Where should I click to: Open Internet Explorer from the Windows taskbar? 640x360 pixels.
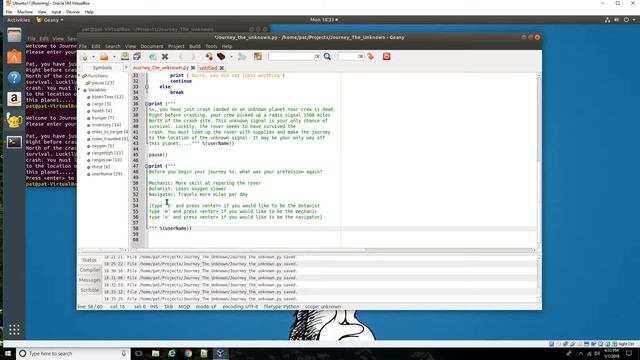pyautogui.click(x=172, y=353)
